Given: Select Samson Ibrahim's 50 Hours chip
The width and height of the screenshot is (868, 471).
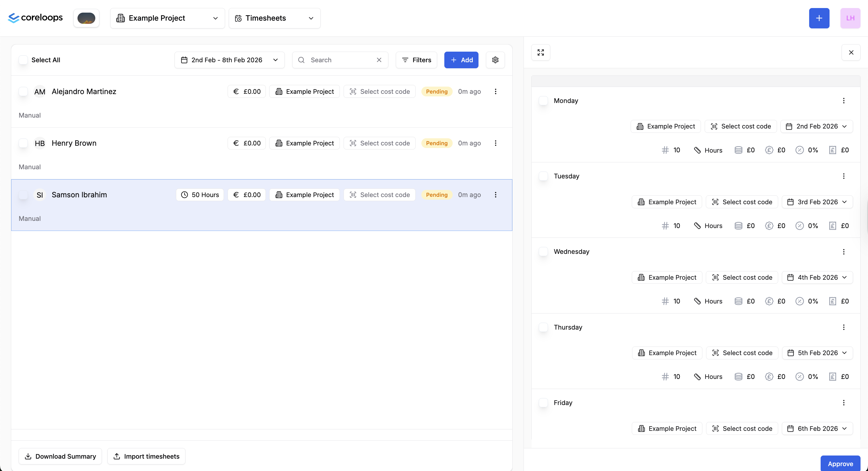Looking at the screenshot, I should (x=200, y=195).
